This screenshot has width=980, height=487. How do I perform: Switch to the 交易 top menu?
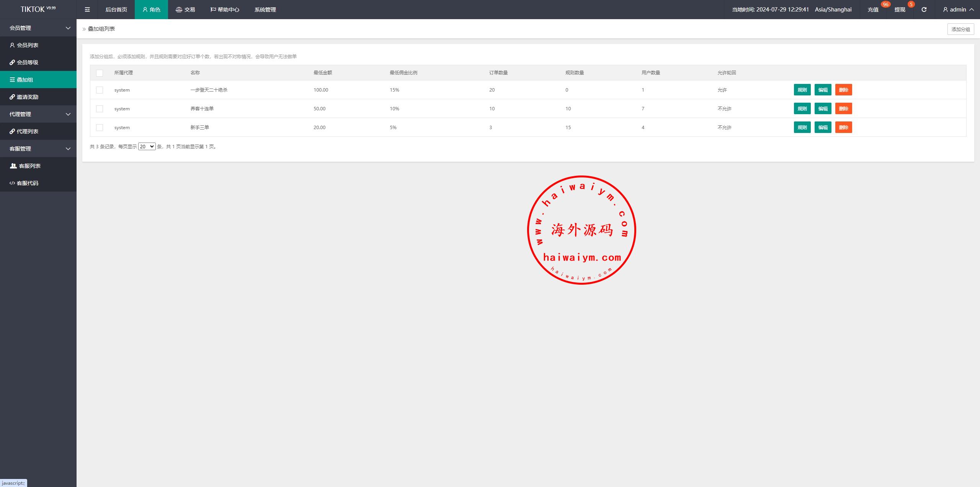(x=185, y=10)
